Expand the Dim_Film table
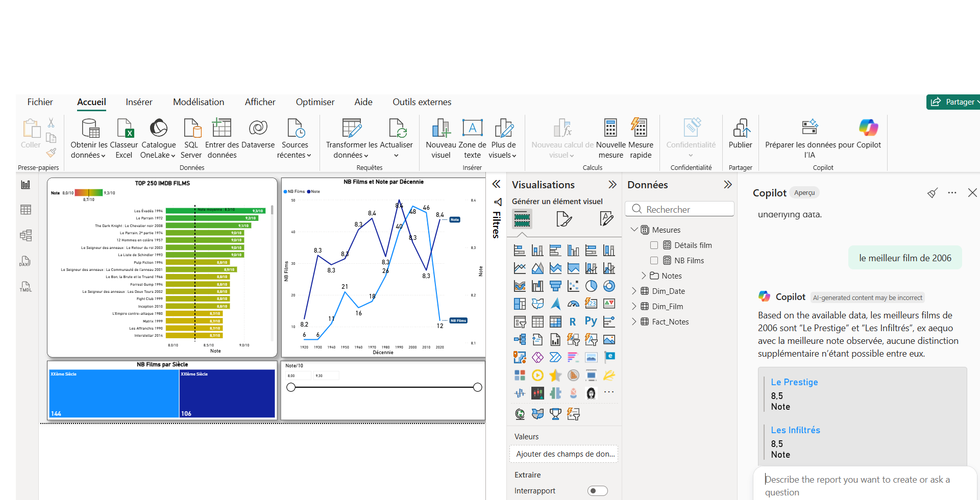Viewport: 980px width, 500px height. coord(634,307)
